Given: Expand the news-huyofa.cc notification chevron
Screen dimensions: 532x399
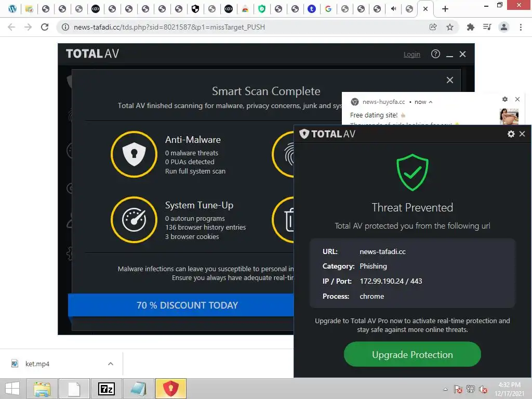Looking at the screenshot, I should (x=431, y=102).
